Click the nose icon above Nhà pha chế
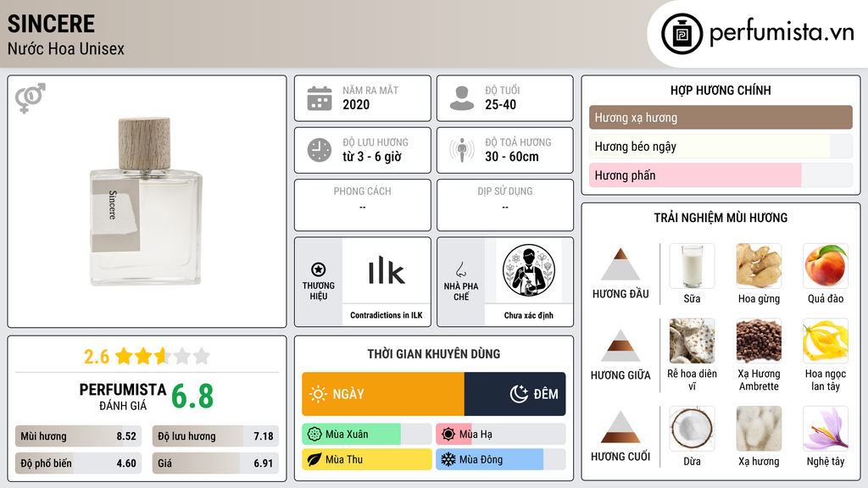868x488 pixels. click(460, 269)
